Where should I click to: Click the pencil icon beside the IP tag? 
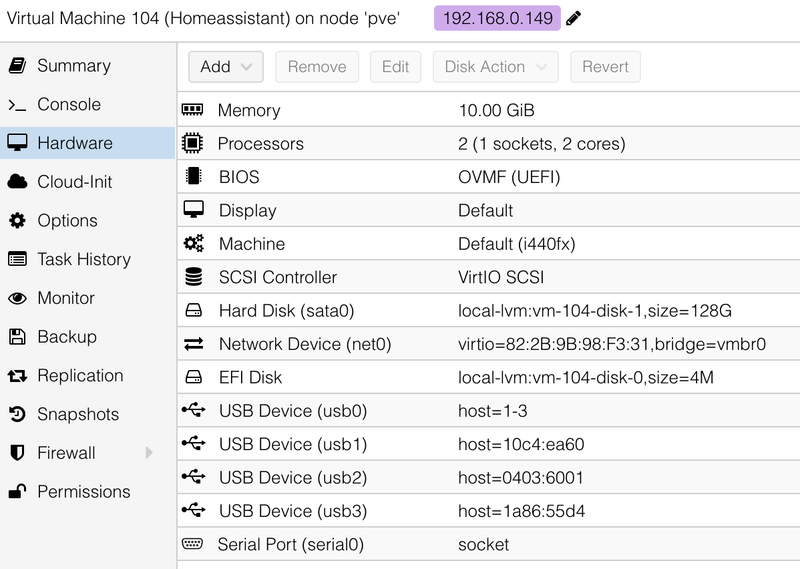coord(574,18)
